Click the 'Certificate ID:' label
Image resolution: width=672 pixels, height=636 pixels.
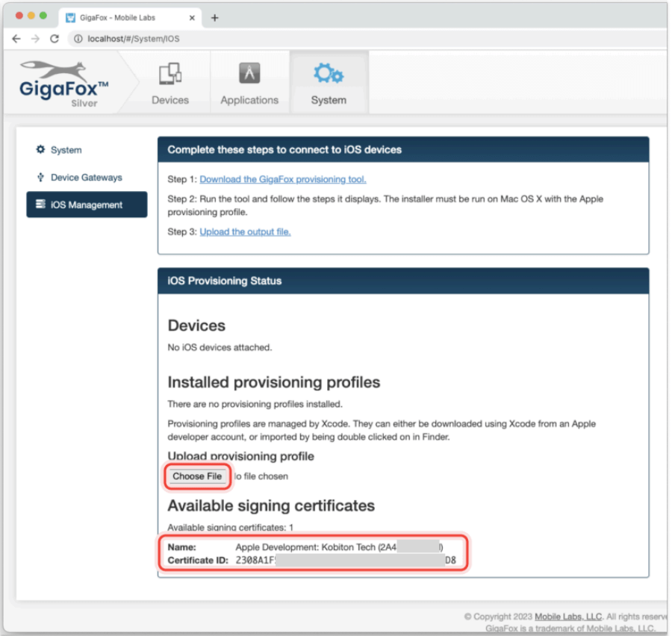pyautogui.click(x=198, y=560)
